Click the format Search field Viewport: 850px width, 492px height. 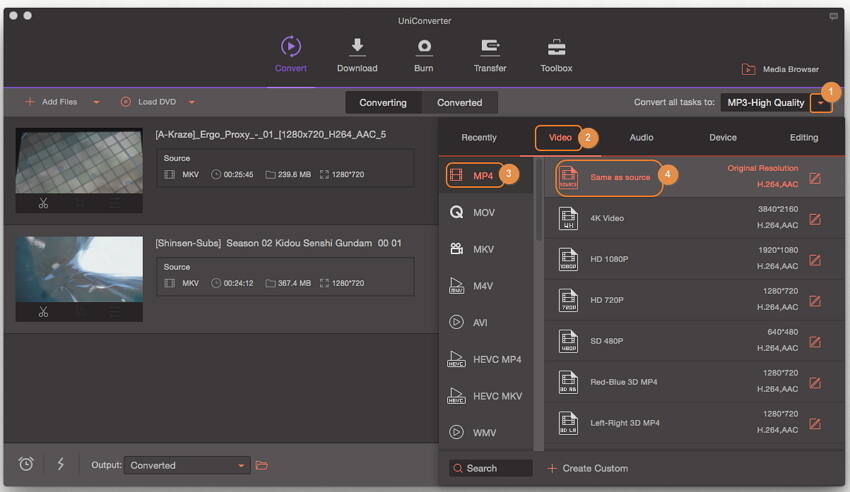pos(491,468)
